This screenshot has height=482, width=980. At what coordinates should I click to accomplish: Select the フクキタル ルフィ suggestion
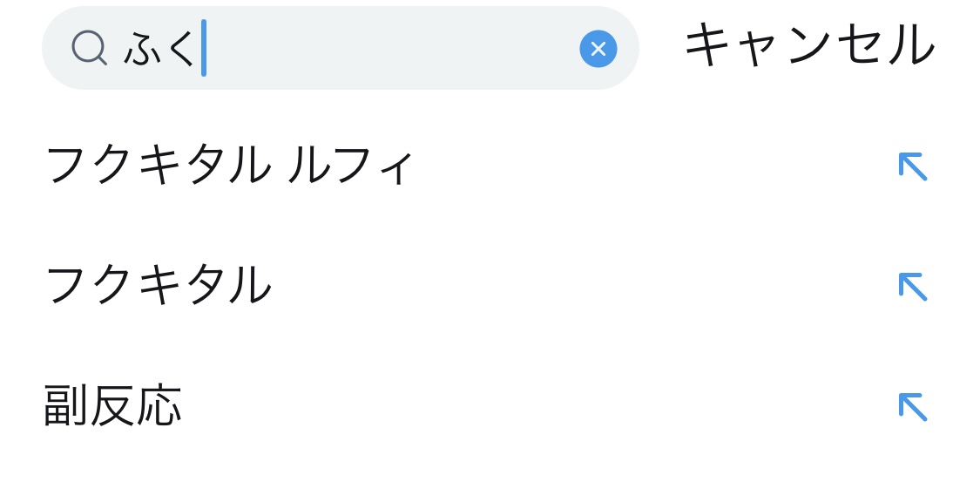(x=228, y=166)
